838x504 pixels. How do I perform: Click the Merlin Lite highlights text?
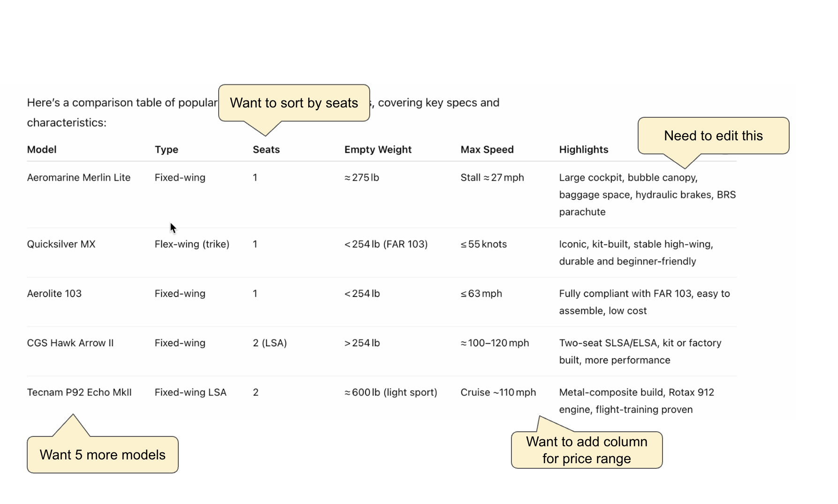coord(647,195)
